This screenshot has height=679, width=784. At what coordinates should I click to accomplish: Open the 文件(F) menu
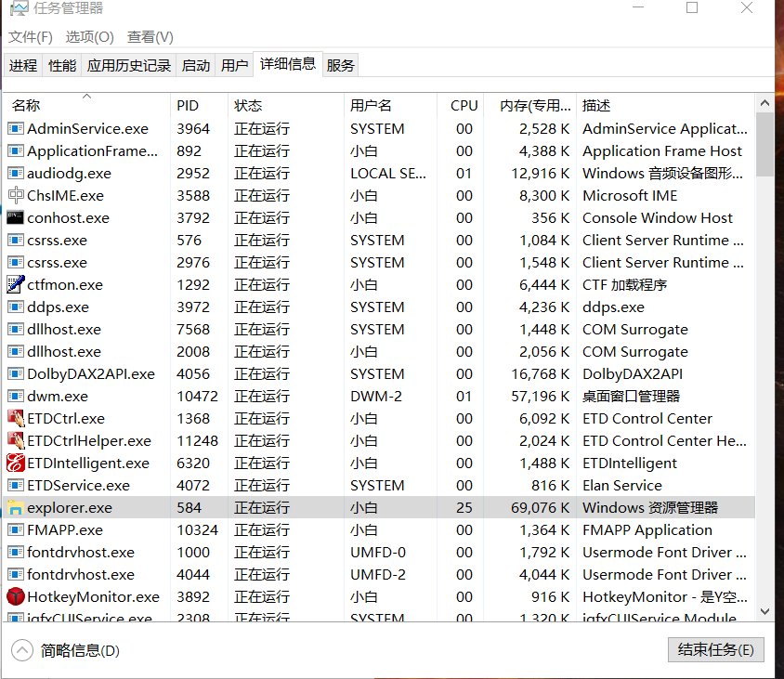[31, 37]
